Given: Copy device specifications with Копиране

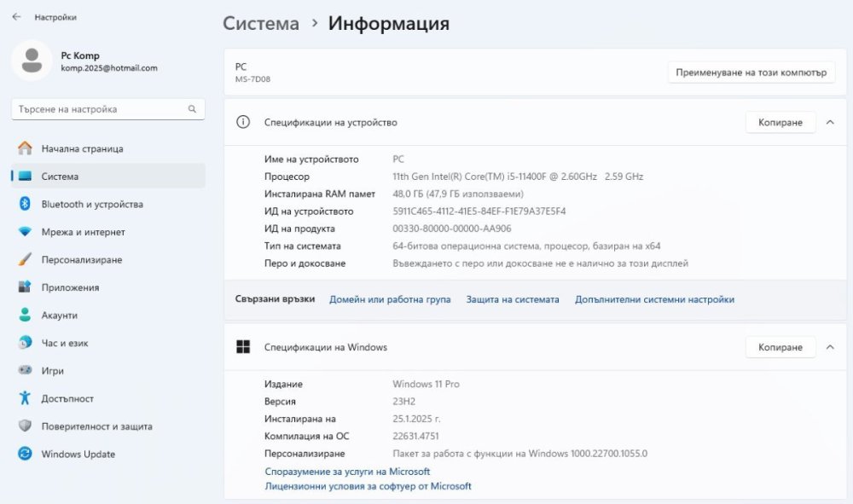Looking at the screenshot, I should click(x=780, y=123).
